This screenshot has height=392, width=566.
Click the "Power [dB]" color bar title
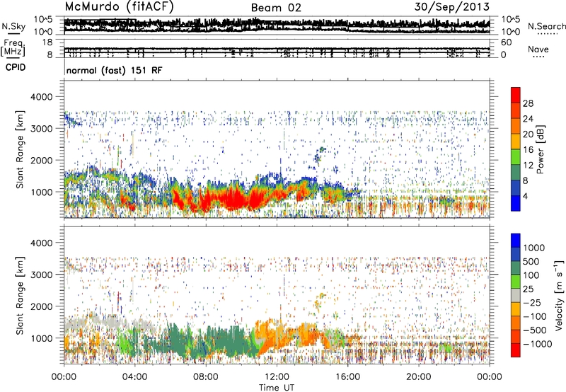[541, 149]
